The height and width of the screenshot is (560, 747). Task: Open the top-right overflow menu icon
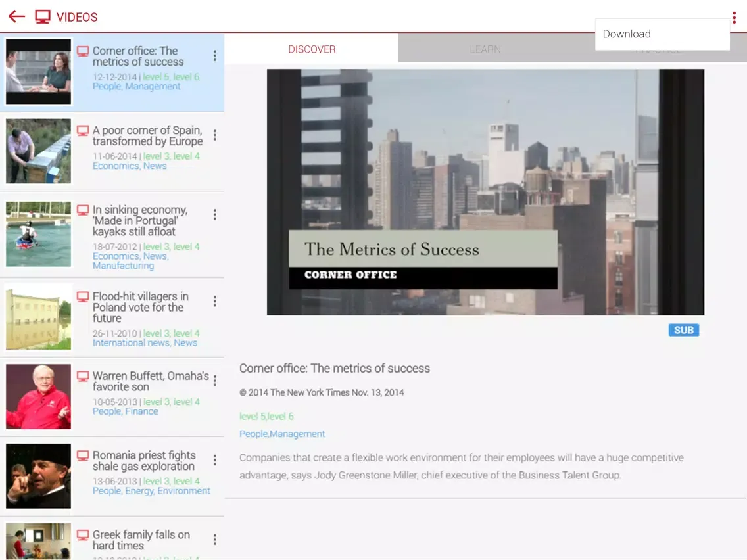pyautogui.click(x=734, y=18)
